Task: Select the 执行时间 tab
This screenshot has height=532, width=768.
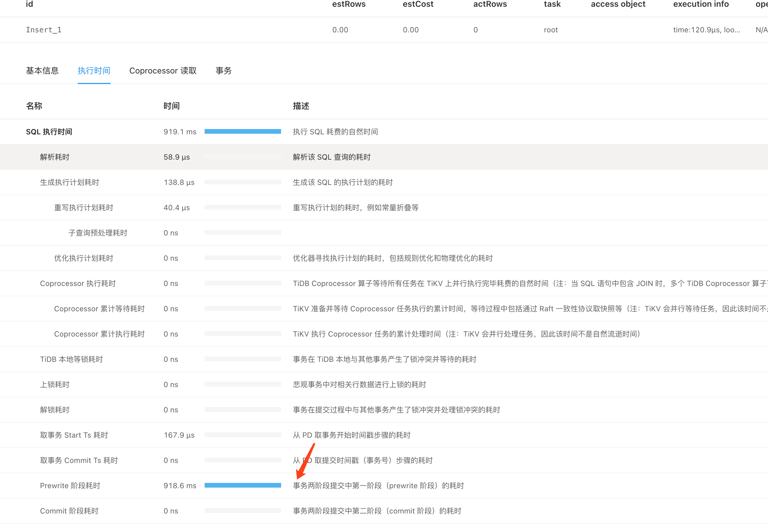Action: tap(94, 71)
